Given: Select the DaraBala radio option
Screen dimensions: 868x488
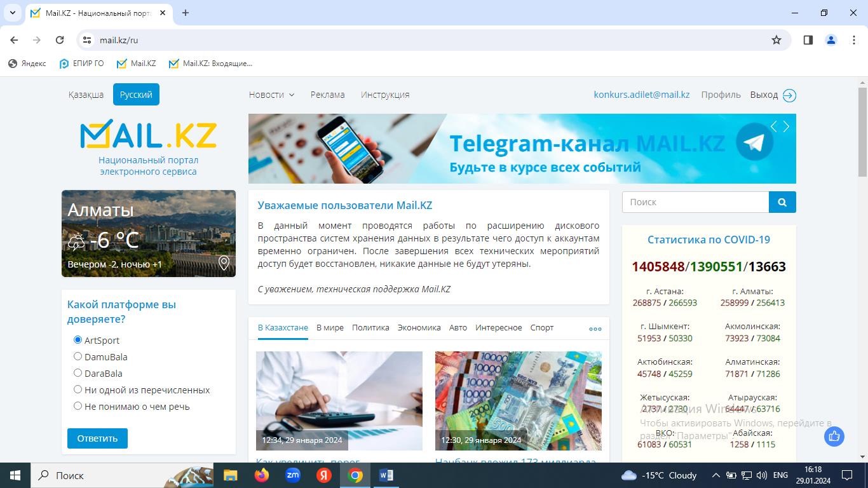Looking at the screenshot, I should [x=78, y=373].
